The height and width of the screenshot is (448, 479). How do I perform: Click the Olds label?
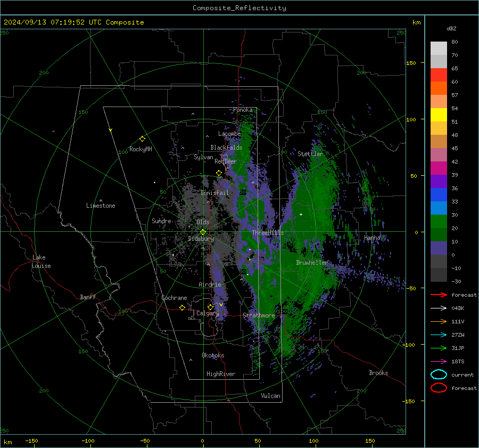[x=203, y=222]
